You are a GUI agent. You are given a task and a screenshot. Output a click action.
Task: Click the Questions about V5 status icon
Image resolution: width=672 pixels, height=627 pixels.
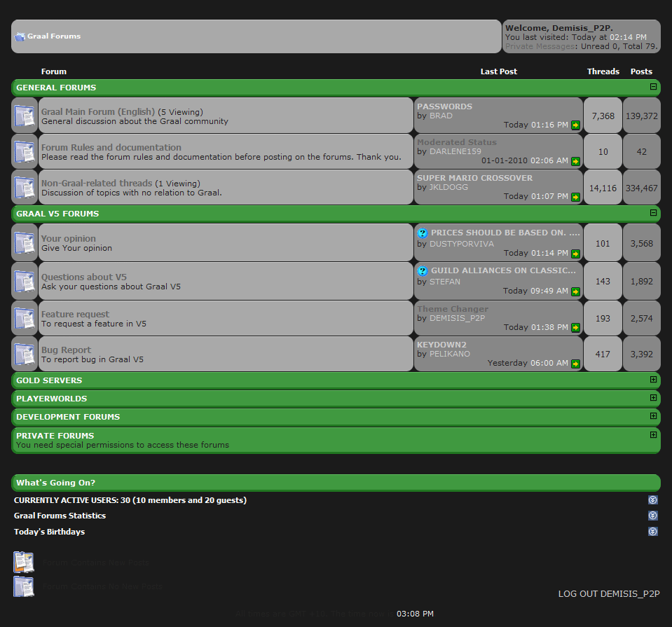point(25,281)
